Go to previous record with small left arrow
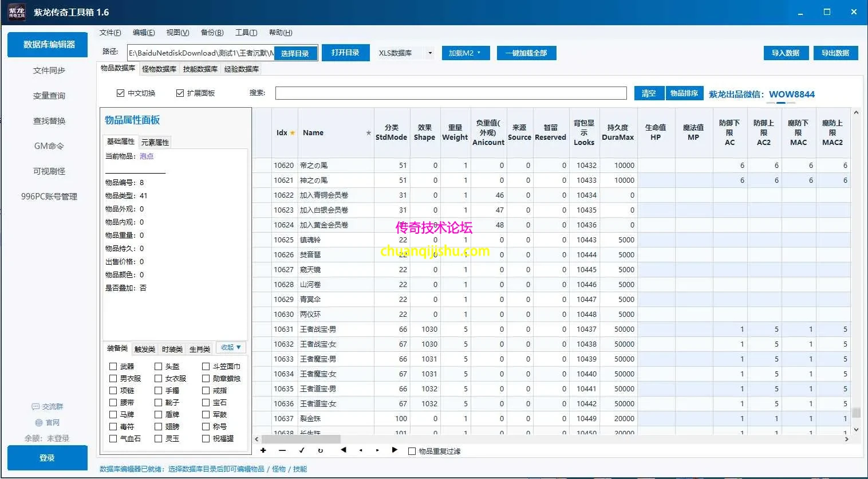This screenshot has width=868, height=479. pos(361,450)
